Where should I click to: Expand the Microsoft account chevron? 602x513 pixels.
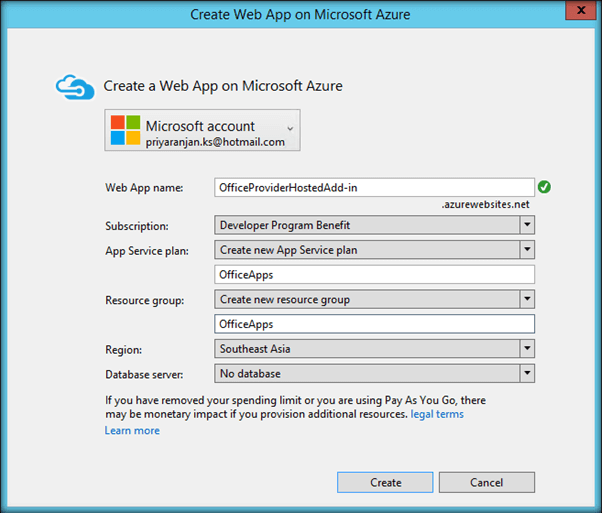tap(290, 128)
